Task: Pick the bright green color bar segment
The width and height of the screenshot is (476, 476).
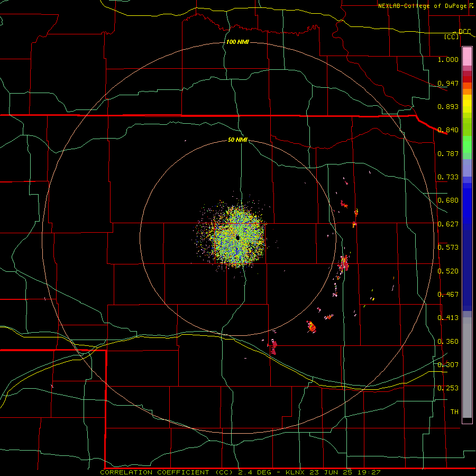Action: tap(467, 144)
